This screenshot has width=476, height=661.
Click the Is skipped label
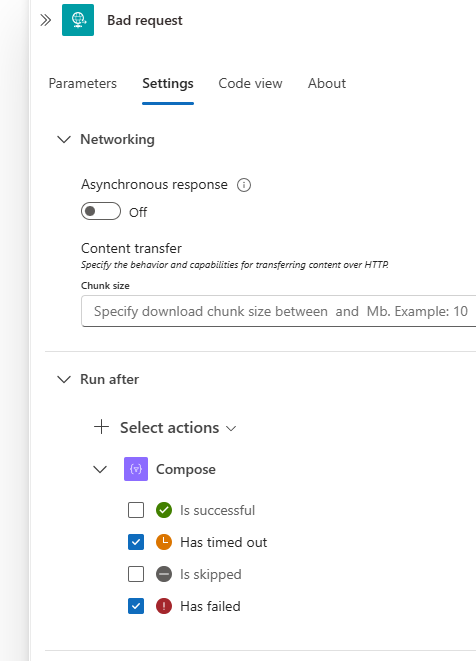211,574
